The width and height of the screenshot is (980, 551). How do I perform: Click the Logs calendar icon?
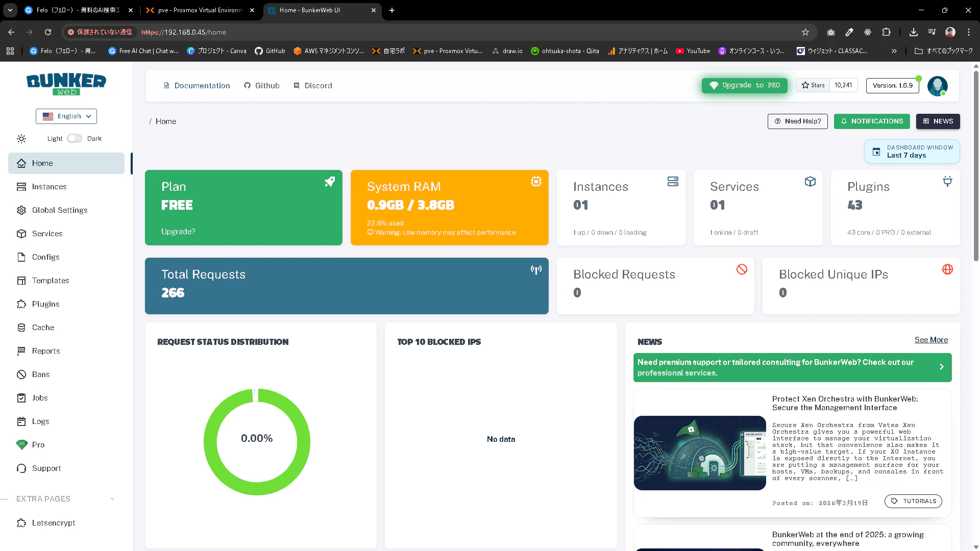tap(21, 421)
